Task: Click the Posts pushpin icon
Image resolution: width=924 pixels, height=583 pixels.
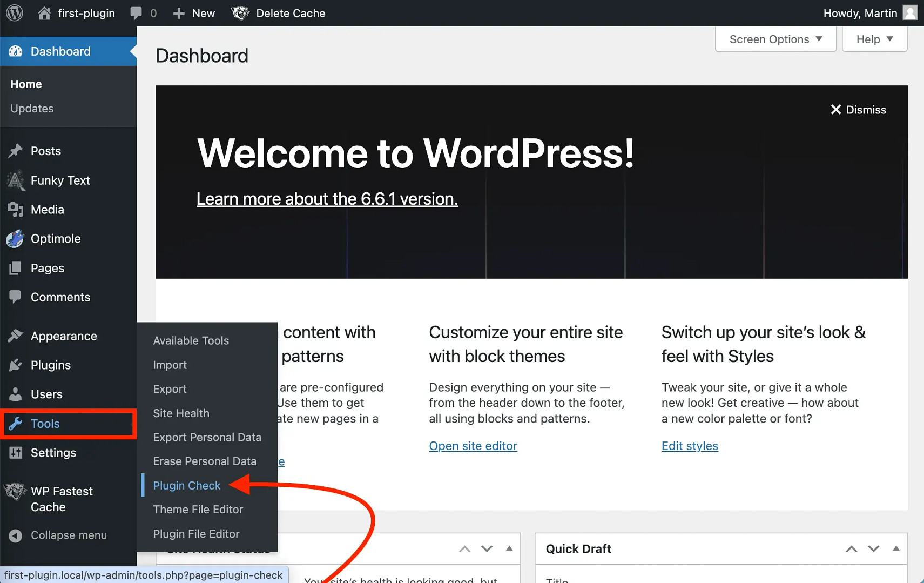Action: point(16,151)
